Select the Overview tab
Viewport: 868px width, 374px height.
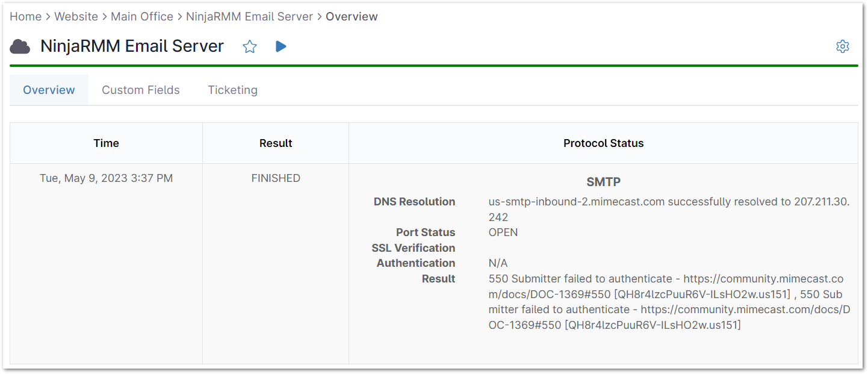(49, 89)
